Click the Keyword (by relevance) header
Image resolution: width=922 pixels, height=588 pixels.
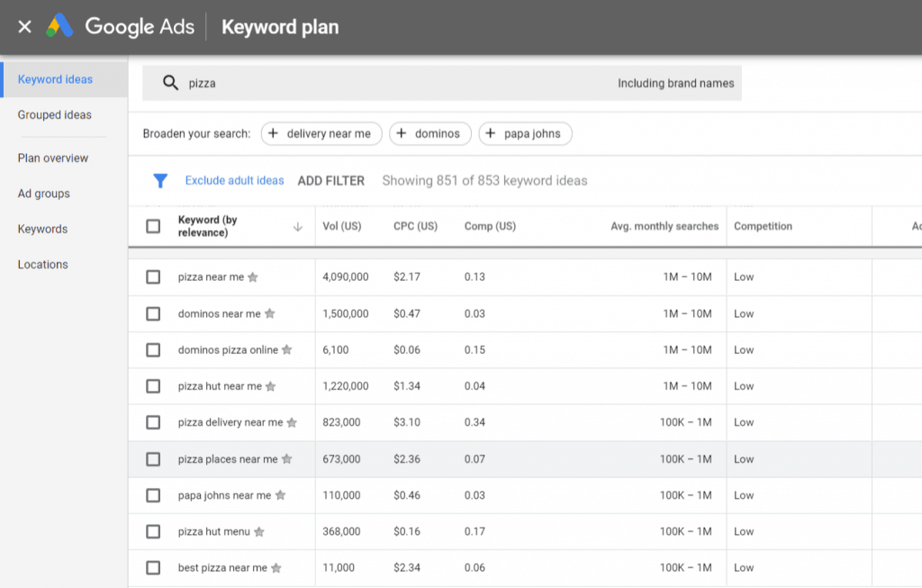(208, 226)
